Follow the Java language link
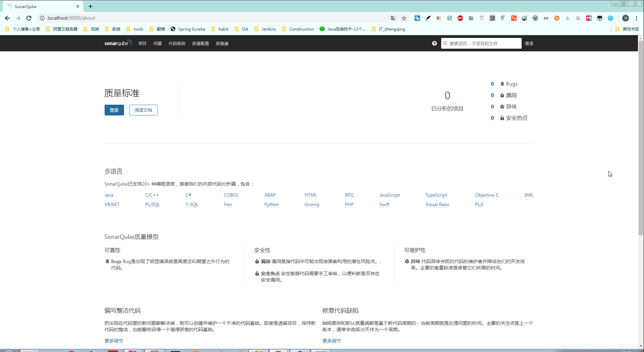644x352 pixels. (108, 195)
